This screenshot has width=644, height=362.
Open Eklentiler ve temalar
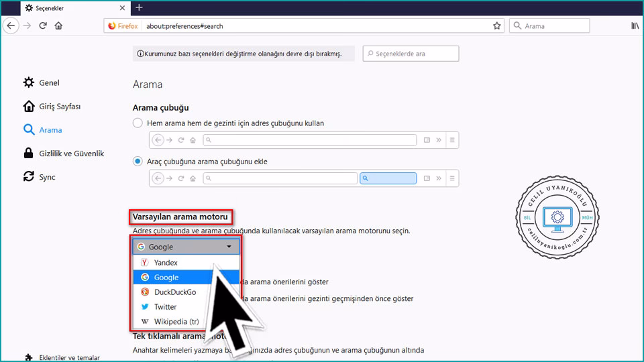[x=62, y=357]
